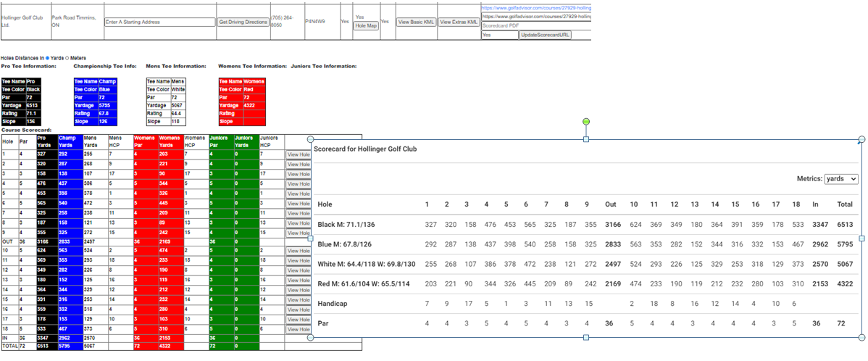Open the Metrics yards dropdown
The width and height of the screenshot is (868, 361).
(x=841, y=179)
